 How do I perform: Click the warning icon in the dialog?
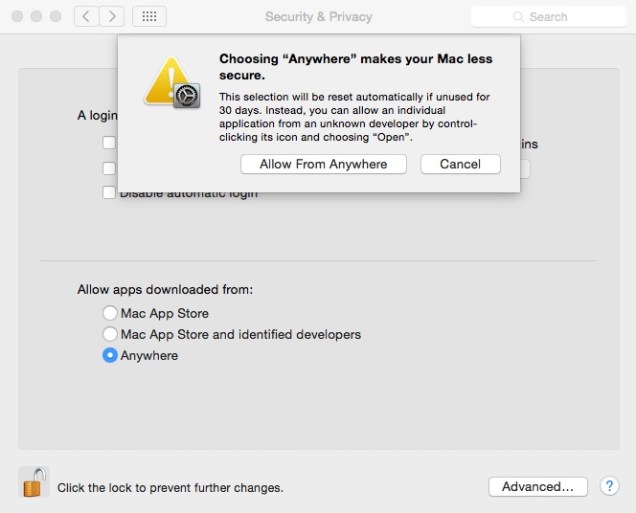pos(172,82)
